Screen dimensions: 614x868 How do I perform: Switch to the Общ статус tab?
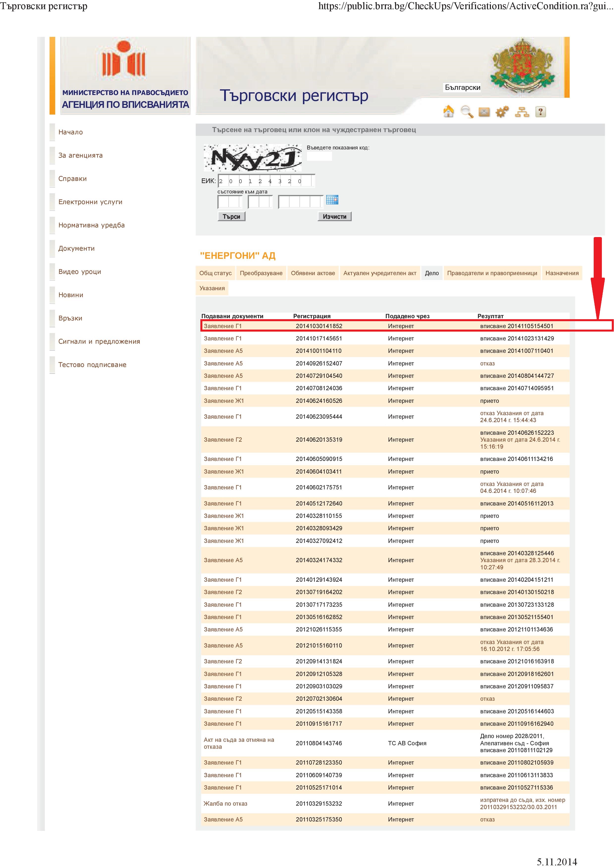click(x=215, y=273)
